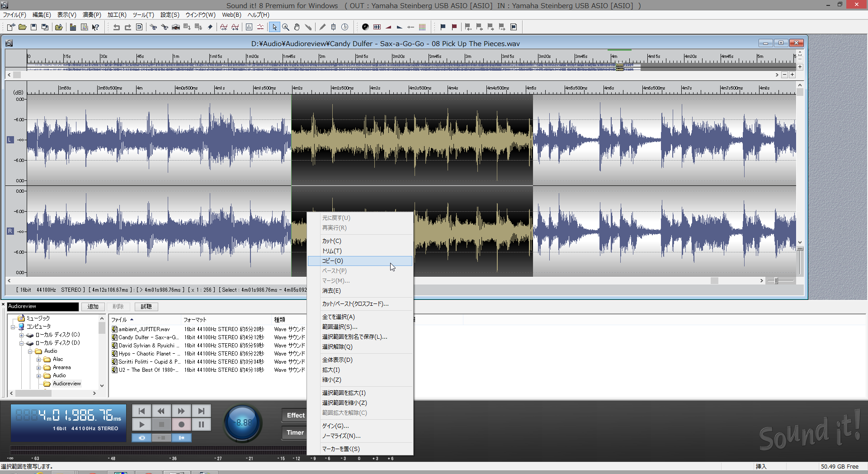This screenshot has height=474, width=868.
Task: Click the ファイル column header
Action: [x=145, y=320]
